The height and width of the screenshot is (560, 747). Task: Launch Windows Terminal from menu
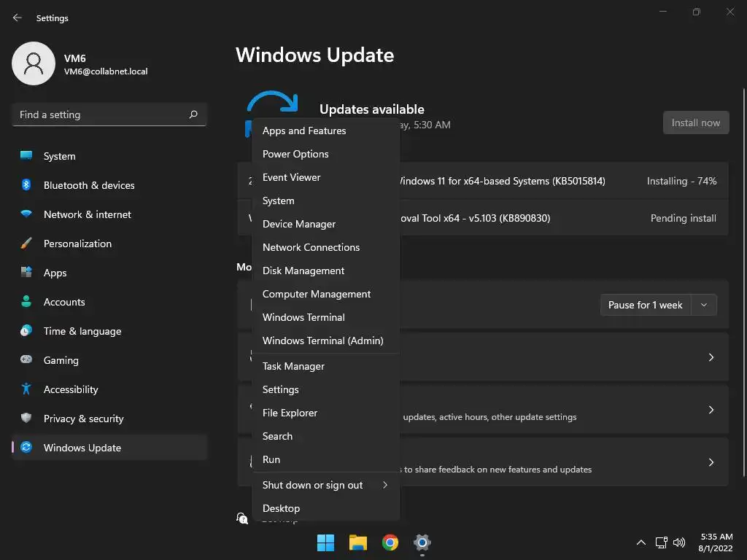pyautogui.click(x=326, y=317)
